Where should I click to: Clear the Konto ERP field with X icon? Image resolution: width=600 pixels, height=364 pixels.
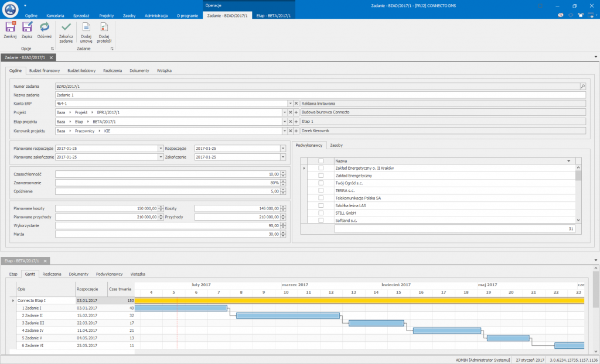tap(296, 104)
